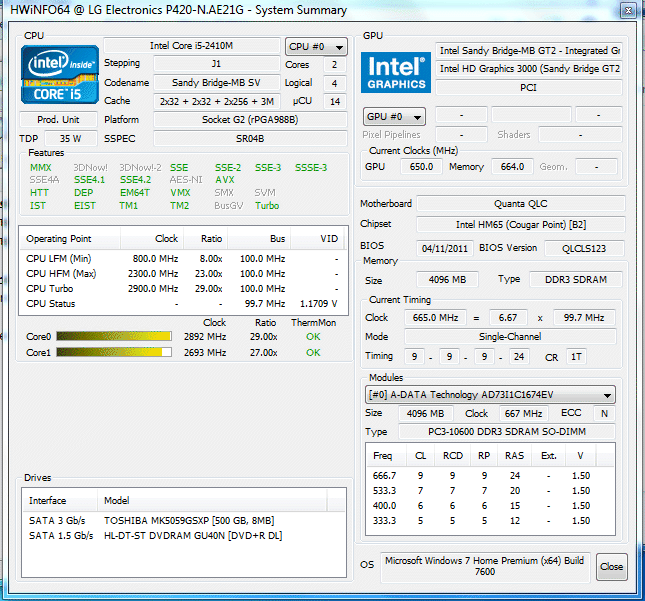The image size is (645, 601).
Task: Click the RAS column header
Action: click(515, 456)
